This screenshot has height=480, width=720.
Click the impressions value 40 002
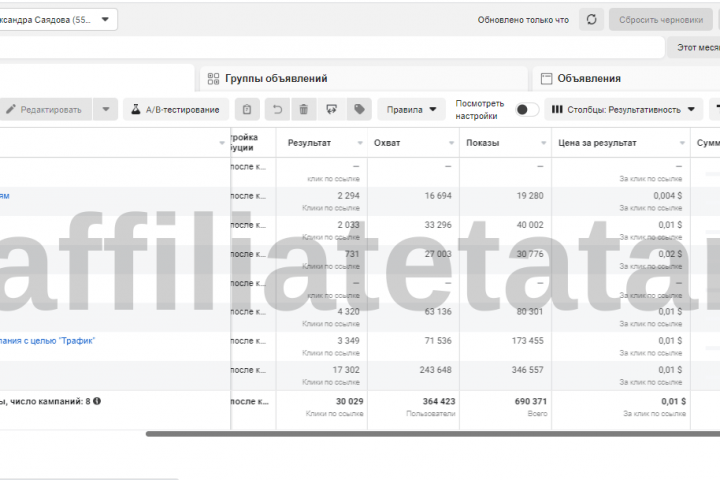coord(530,225)
